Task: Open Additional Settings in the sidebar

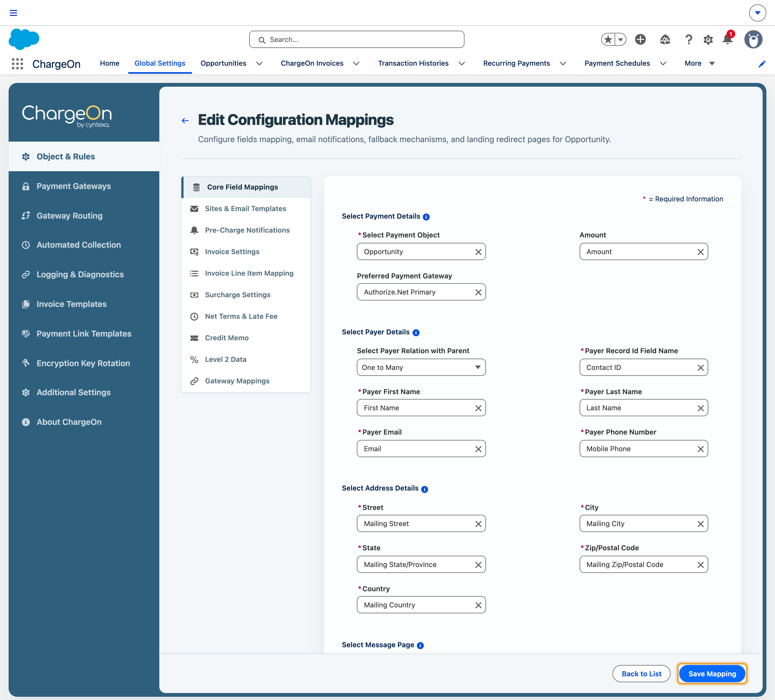Action: coord(84,393)
